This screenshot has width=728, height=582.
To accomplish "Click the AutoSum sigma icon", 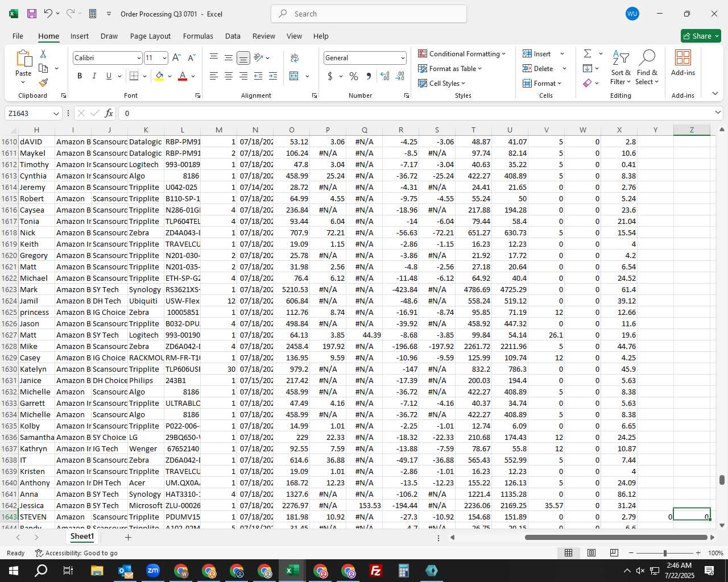I will pos(588,53).
